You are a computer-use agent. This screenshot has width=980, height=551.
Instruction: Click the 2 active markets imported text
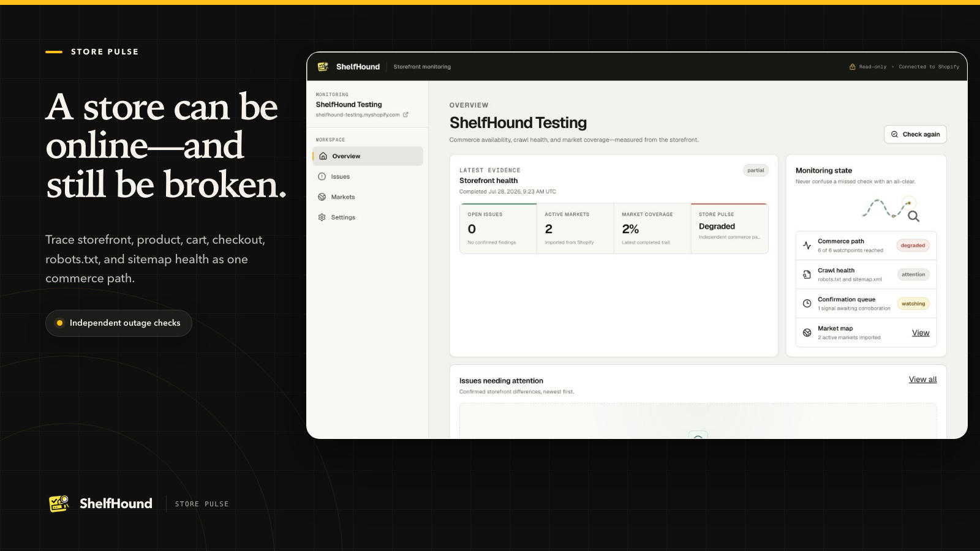point(849,337)
